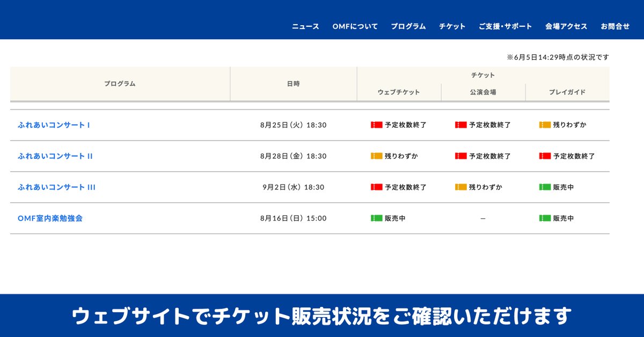The width and height of the screenshot is (644, 337).
Task: Go to the チケット page
Action: (452, 26)
